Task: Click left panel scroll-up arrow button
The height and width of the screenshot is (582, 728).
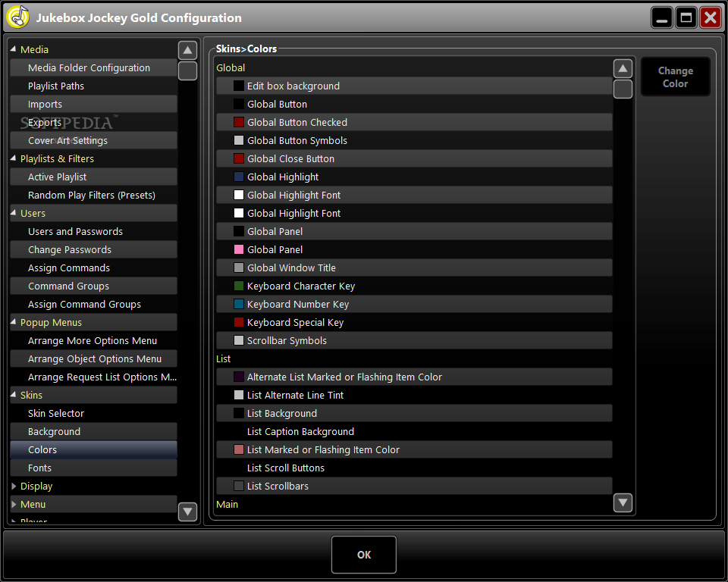Action: click(x=187, y=50)
